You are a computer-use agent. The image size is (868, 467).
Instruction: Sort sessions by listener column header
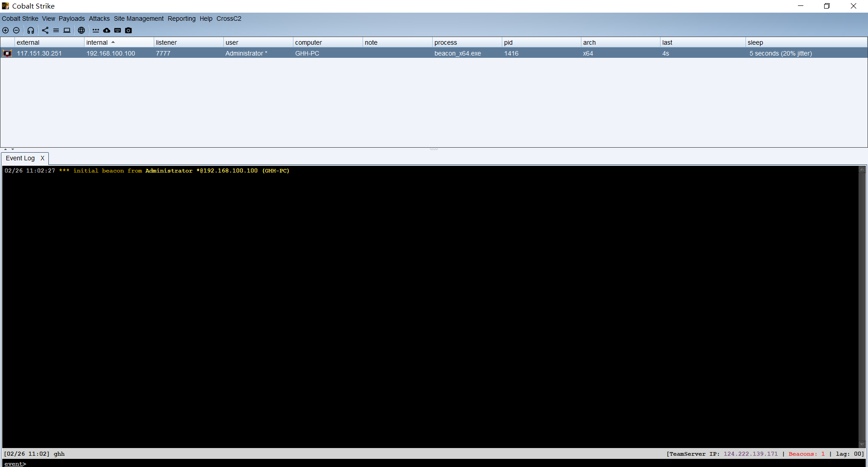[x=189, y=42]
